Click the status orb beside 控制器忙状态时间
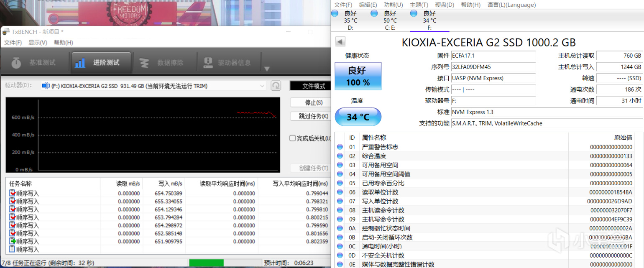The image size is (644, 268). point(340,228)
